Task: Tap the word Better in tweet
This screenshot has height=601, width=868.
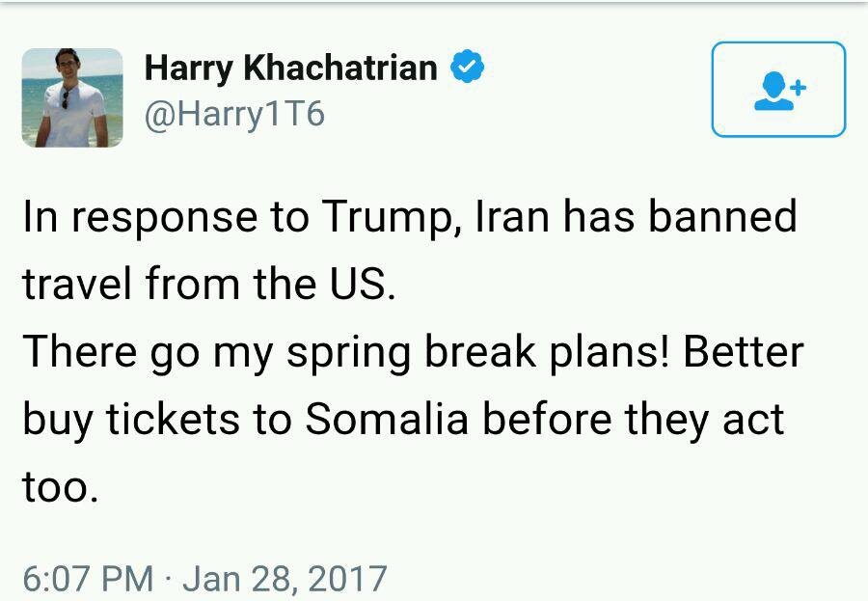Action: click(x=744, y=353)
